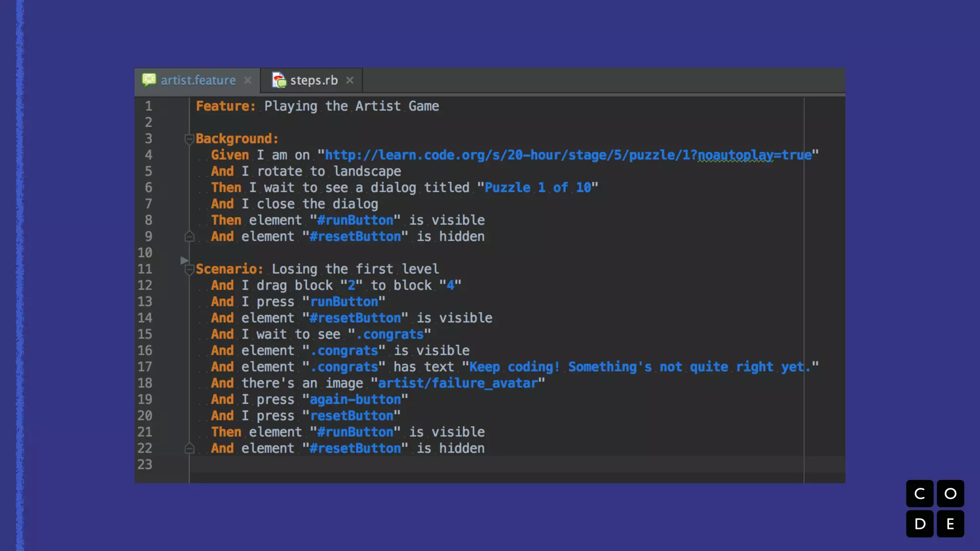Click line number 1 in the gutter
Screen dimensions: 980x551
(148, 106)
